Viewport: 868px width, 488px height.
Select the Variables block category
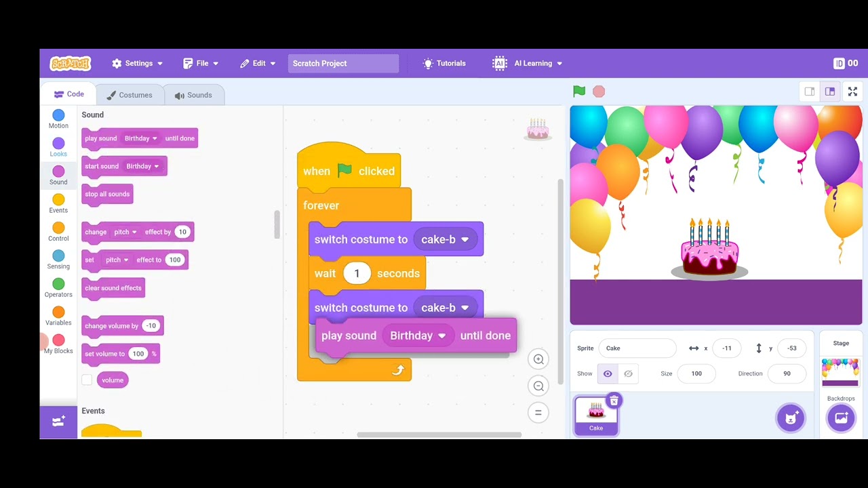(58, 317)
